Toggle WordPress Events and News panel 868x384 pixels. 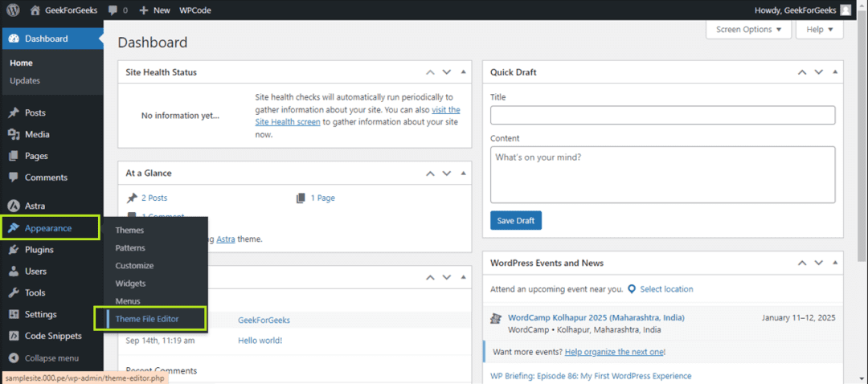[837, 263]
